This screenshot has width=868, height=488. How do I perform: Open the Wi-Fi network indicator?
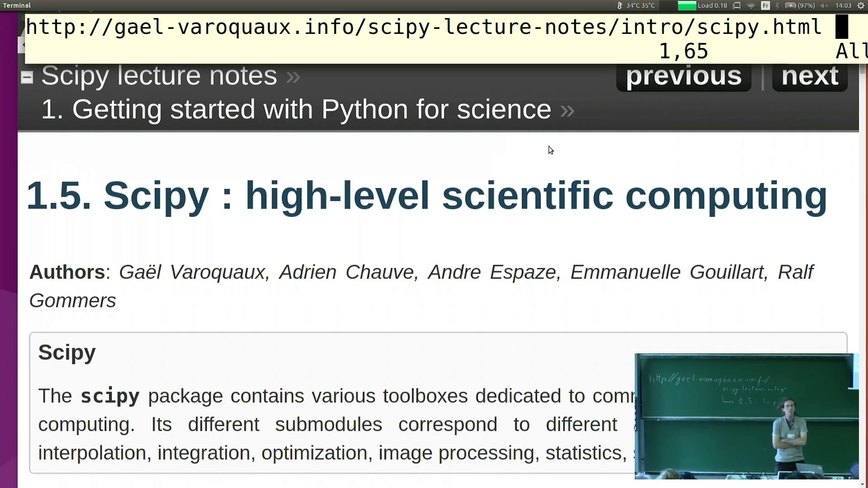pos(751,5)
